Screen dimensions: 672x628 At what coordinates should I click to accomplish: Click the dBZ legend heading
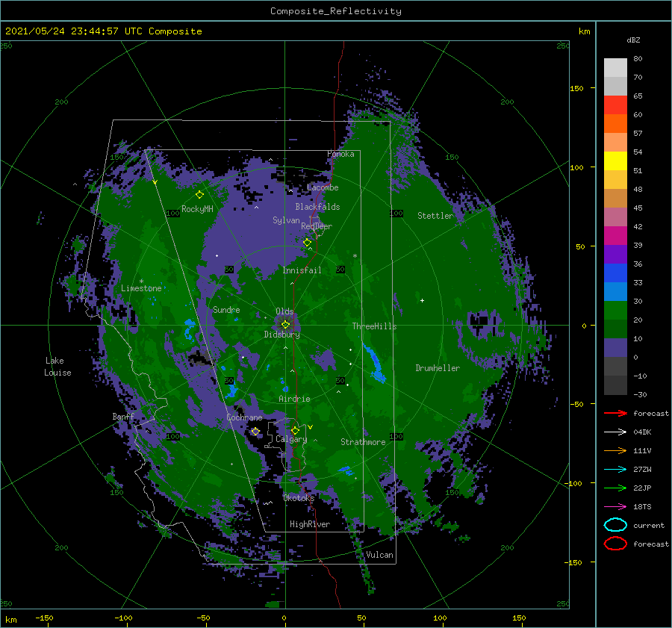(633, 40)
